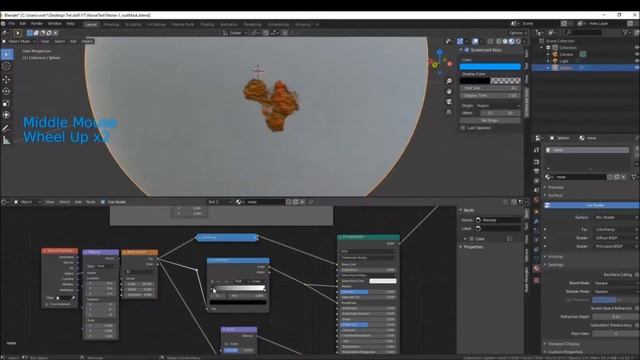Switch to material preview shading mode

pyautogui.click(x=512, y=41)
